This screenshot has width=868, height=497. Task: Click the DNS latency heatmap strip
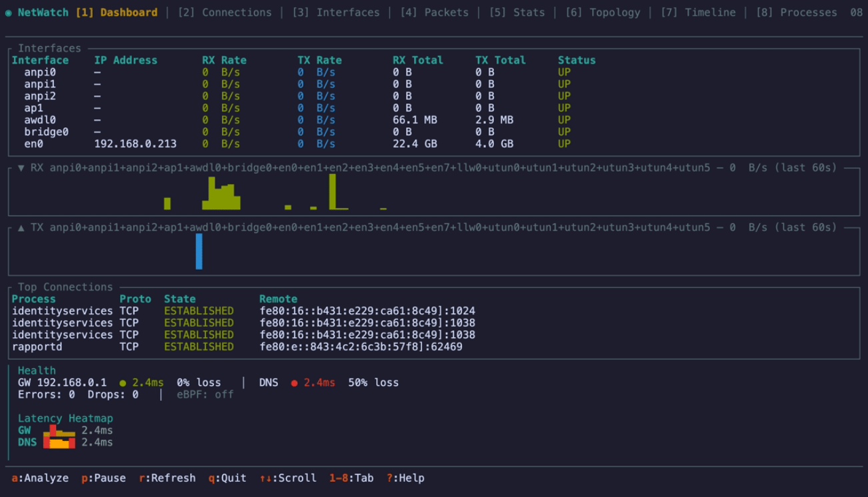tap(59, 443)
